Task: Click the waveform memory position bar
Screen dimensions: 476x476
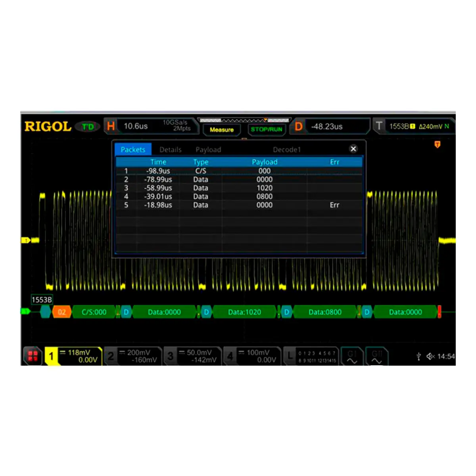Action: [244, 120]
